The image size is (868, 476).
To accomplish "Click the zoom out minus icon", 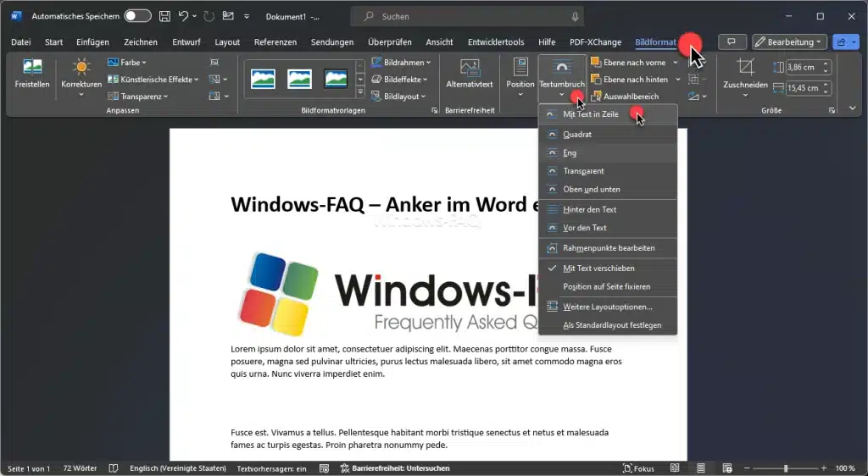I will (x=748, y=468).
